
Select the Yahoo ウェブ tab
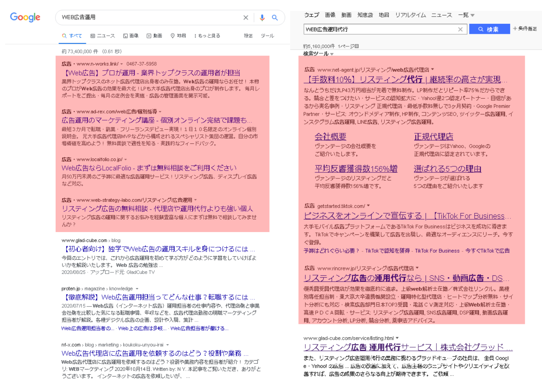pyautogui.click(x=311, y=15)
